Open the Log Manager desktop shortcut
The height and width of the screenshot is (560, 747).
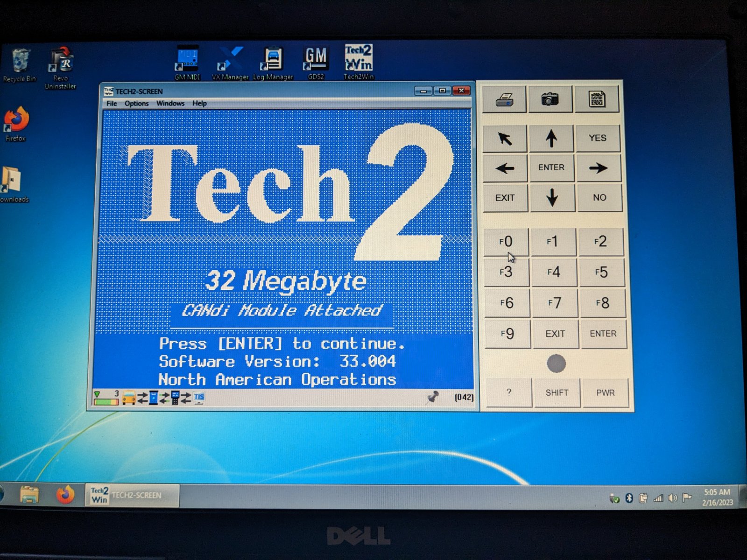(273, 63)
